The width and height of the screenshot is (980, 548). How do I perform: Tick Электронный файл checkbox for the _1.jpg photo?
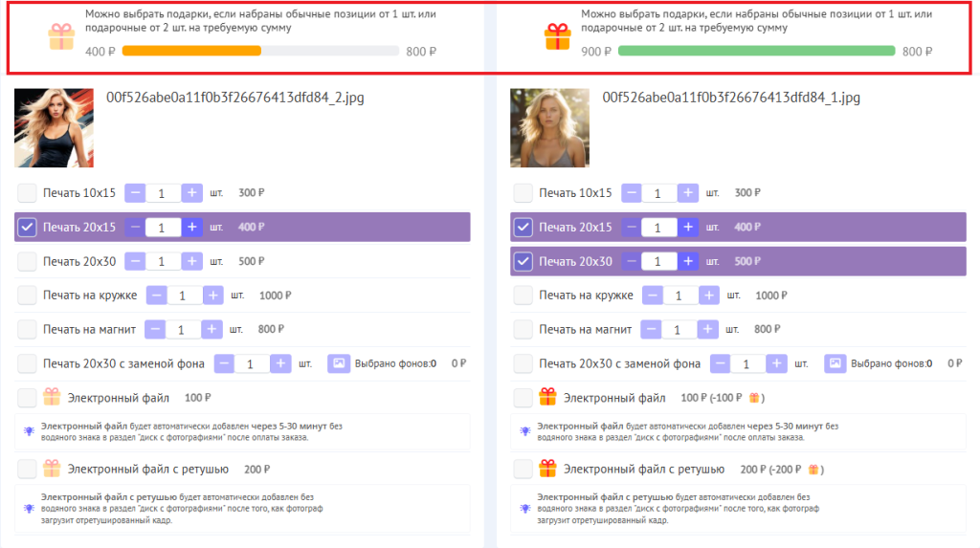[x=523, y=397]
